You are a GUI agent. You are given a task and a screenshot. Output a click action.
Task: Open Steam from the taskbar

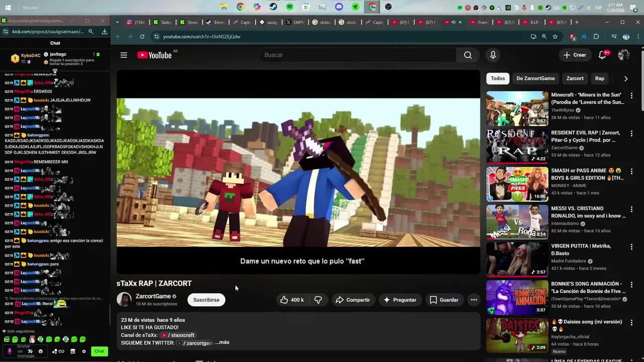[x=273, y=7]
